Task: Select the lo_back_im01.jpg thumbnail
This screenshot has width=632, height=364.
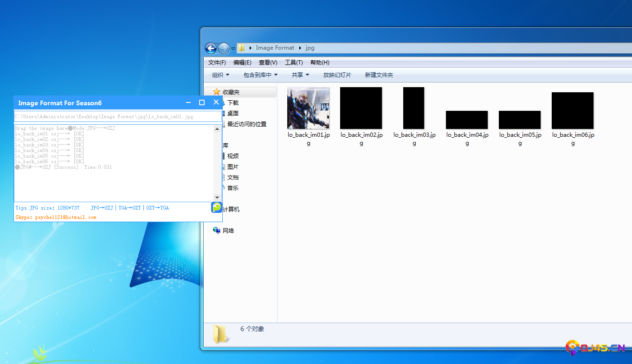Action: click(x=309, y=108)
